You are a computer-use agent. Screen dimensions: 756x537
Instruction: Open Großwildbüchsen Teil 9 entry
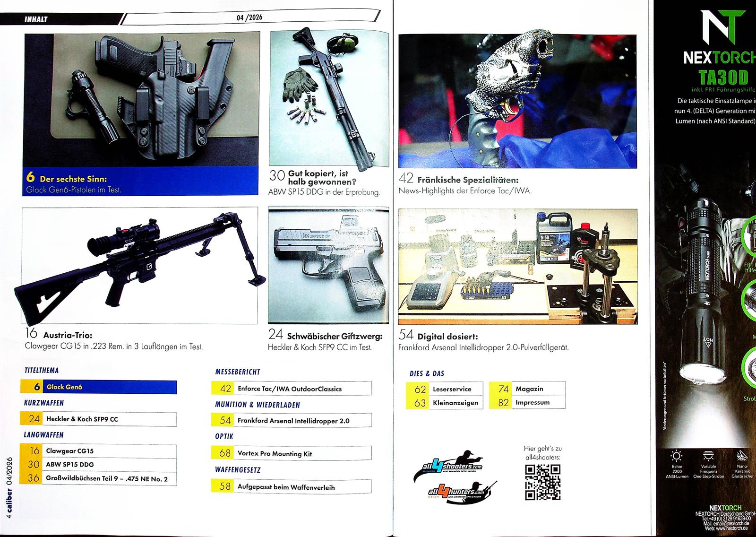coord(99,478)
